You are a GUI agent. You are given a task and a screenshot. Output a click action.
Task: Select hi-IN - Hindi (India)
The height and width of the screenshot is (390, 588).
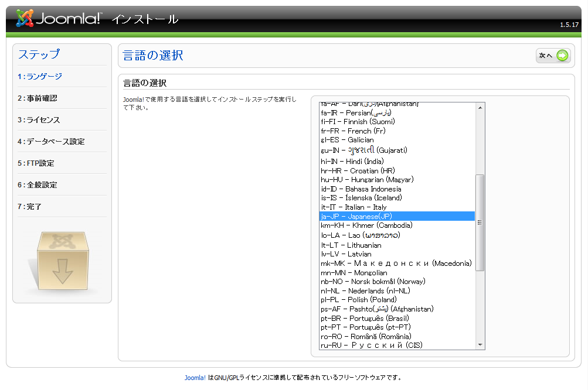[x=397, y=162]
